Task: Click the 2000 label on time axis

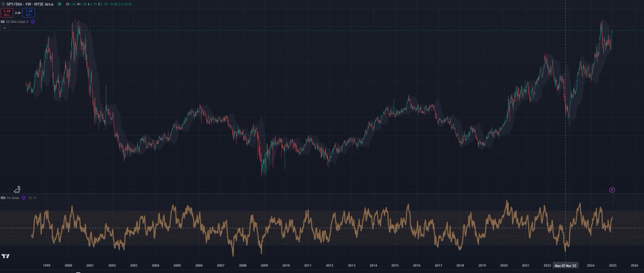Action: (68, 265)
